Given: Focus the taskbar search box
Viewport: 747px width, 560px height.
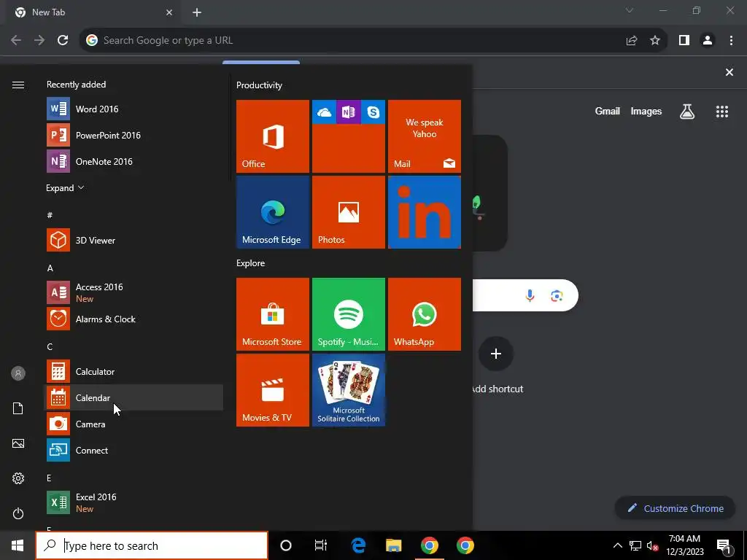Looking at the screenshot, I should point(152,545).
